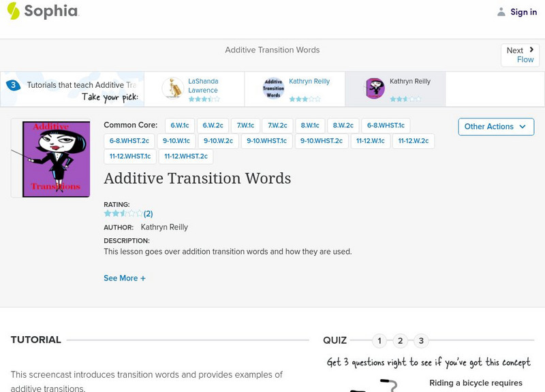Image resolution: width=545 pixels, height=392 pixels.
Task: Click the user profile icon beside Sign in
Action: 501,12
